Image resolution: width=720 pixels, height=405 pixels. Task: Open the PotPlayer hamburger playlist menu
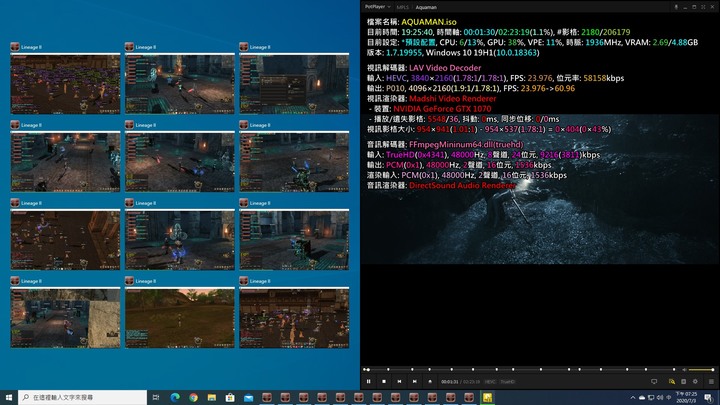711,381
